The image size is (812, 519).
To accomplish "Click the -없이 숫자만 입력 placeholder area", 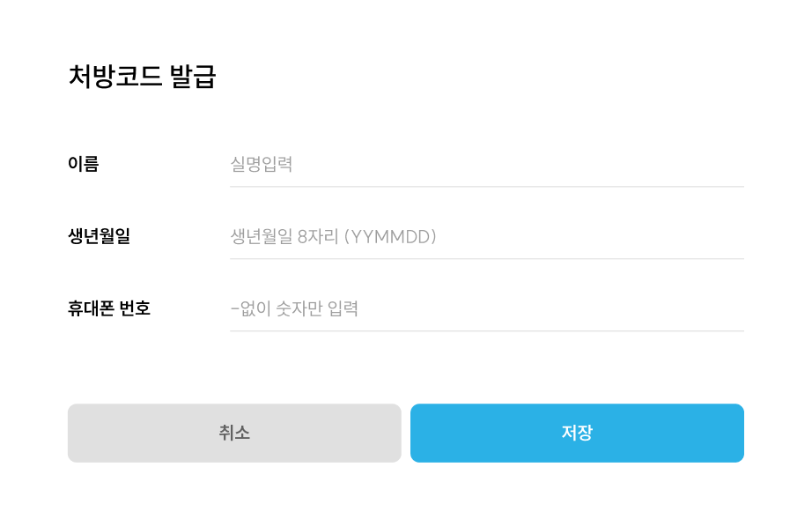I will pos(297,308).
